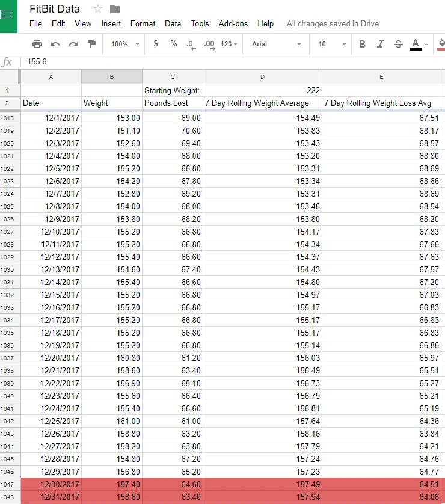Select column B header
Image resolution: width=445 pixels, height=504 pixels.
111,77
